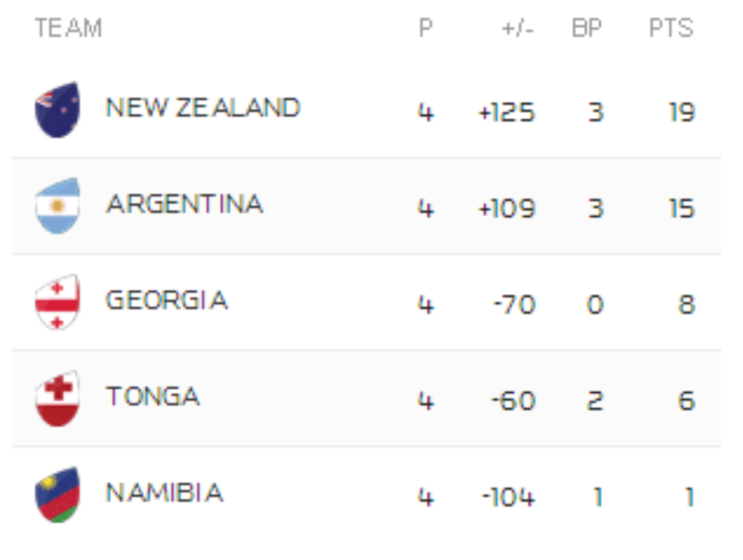
Task: Click New Zealand's 19 points value
Action: [681, 113]
